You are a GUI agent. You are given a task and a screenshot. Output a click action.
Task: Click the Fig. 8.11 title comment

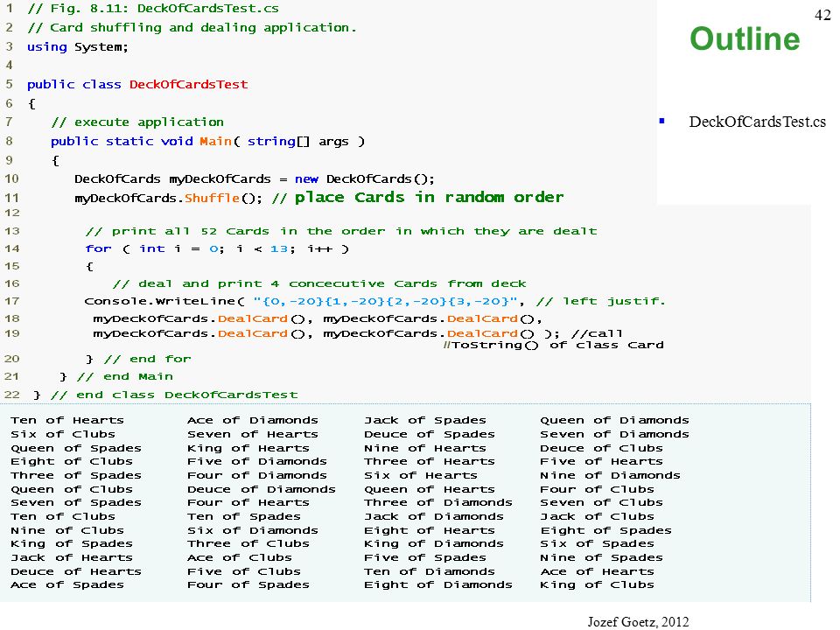[x=152, y=9]
